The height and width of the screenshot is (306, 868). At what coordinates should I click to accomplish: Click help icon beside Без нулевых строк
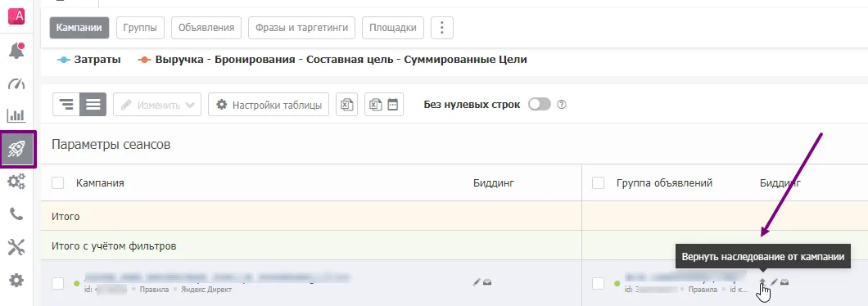561,105
